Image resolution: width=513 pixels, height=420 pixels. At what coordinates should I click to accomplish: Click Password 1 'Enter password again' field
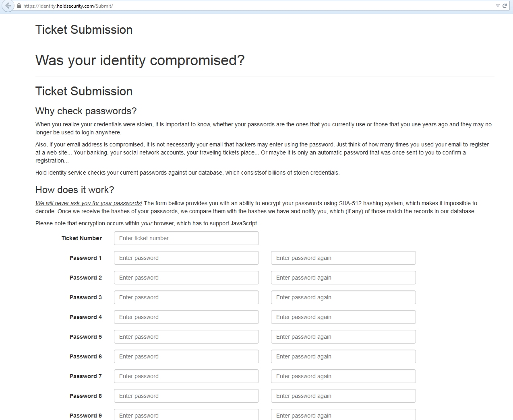[343, 258]
